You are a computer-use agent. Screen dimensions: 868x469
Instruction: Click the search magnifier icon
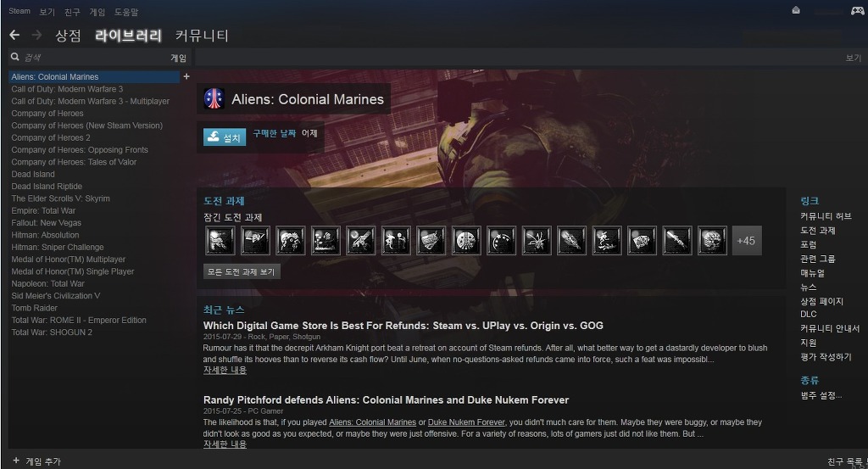coord(15,57)
